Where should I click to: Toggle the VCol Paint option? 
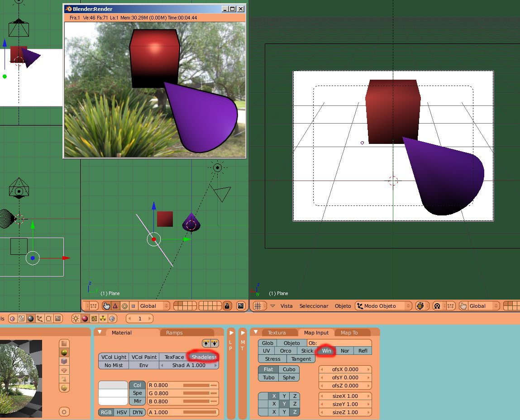click(x=144, y=357)
